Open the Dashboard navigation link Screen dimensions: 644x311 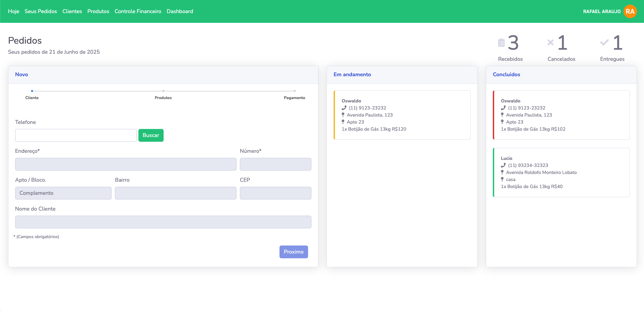pyautogui.click(x=180, y=11)
